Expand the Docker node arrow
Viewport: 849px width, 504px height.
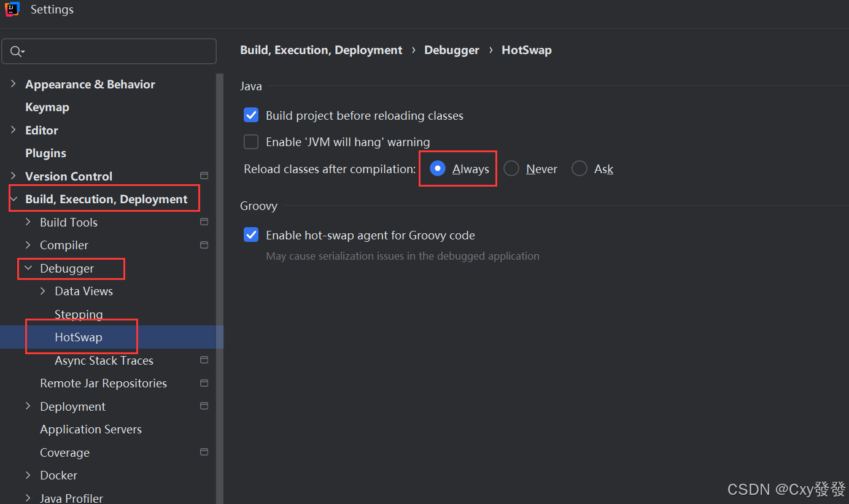[28, 475]
